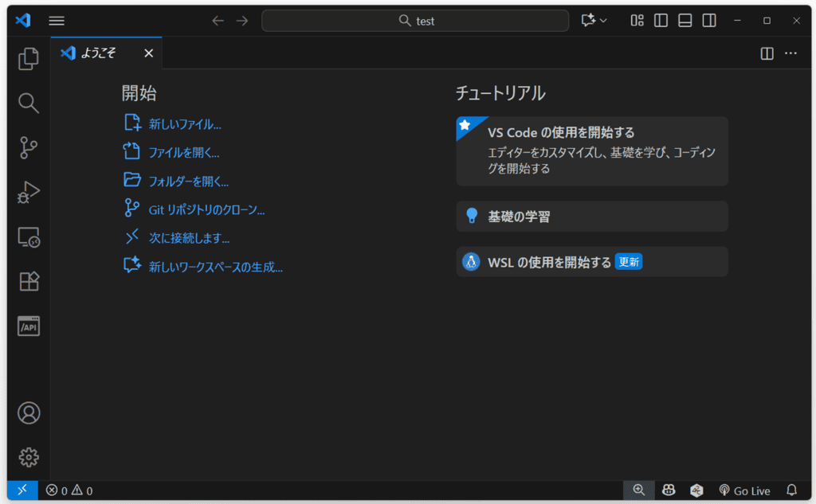Viewport: 816px width, 504px height.
Task: Open the Run and Debug view
Action: point(29,192)
